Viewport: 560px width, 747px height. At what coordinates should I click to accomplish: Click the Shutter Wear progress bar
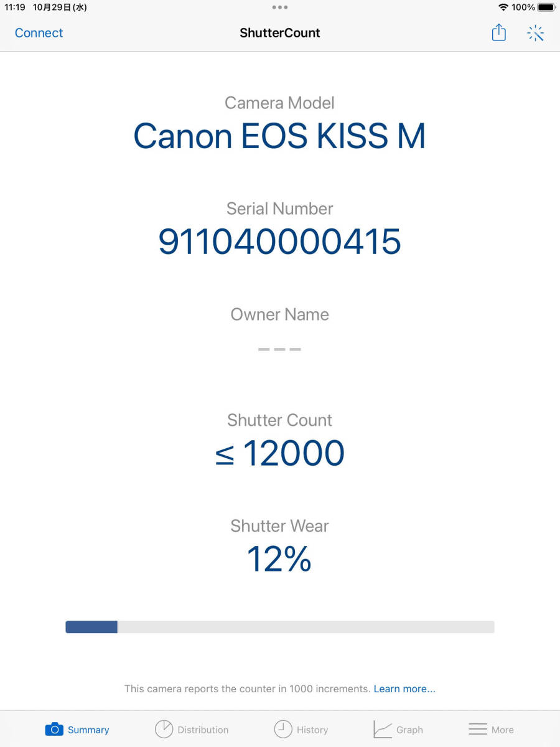280,627
